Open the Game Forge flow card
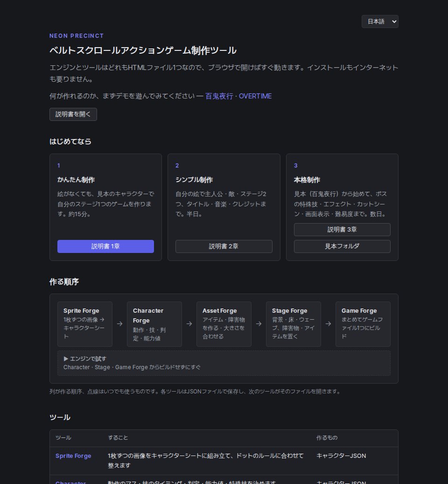This screenshot has height=484, width=448. [363, 324]
